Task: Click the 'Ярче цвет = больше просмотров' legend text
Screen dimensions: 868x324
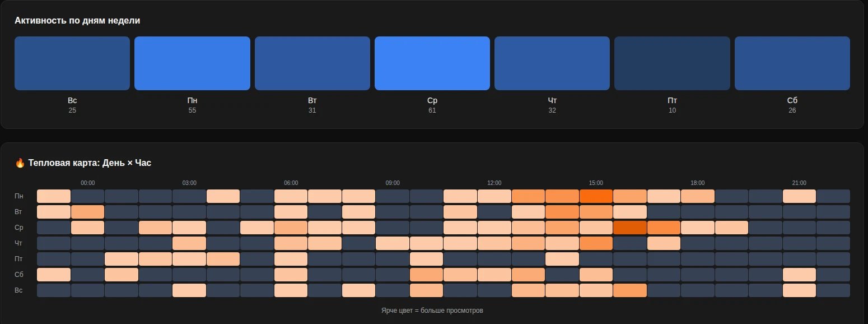Action: (432, 311)
